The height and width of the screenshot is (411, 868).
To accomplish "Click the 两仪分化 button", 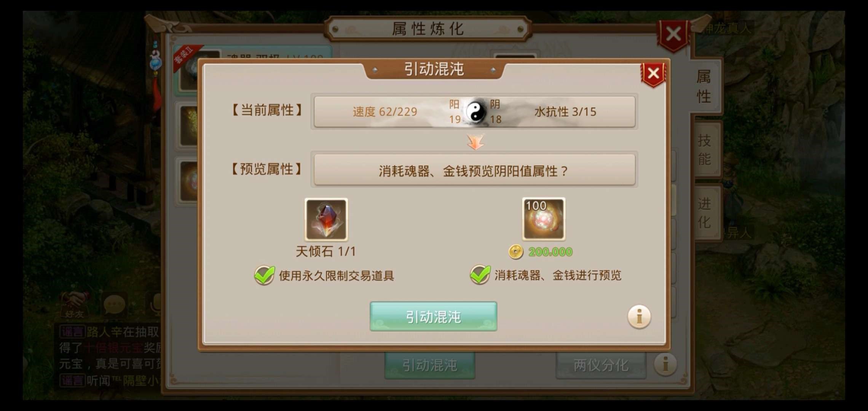I will [x=601, y=365].
